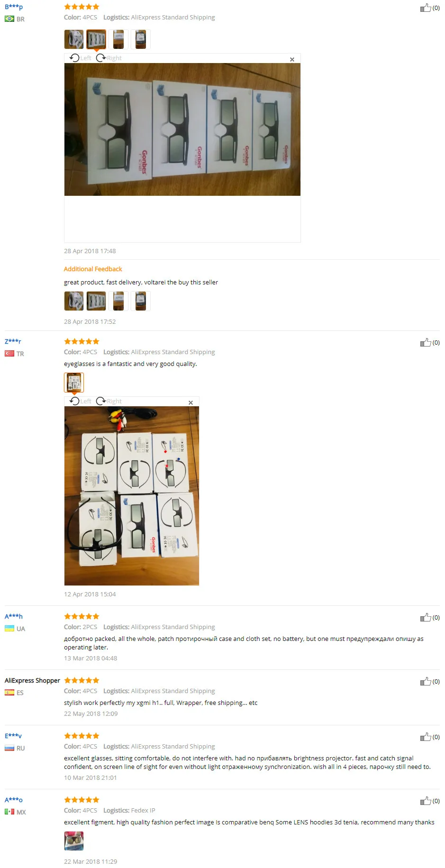Like the AliExpress Shopper review from ES
Image resolution: width=445 pixels, height=868 pixels.
tap(426, 681)
